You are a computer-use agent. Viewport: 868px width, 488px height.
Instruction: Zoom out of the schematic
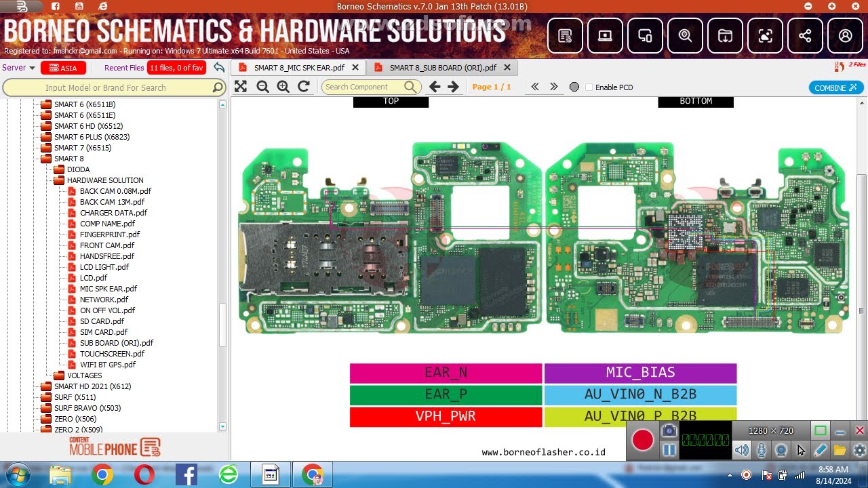coord(262,87)
